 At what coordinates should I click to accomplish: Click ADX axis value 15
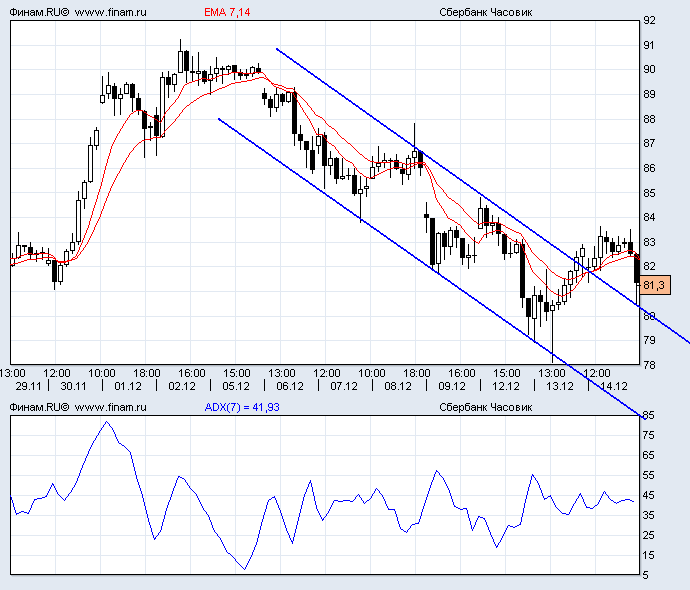click(x=648, y=555)
